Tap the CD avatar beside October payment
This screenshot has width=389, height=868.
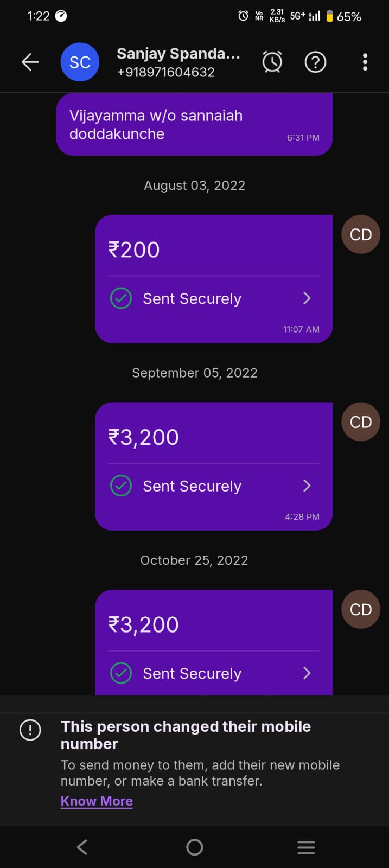click(x=361, y=609)
